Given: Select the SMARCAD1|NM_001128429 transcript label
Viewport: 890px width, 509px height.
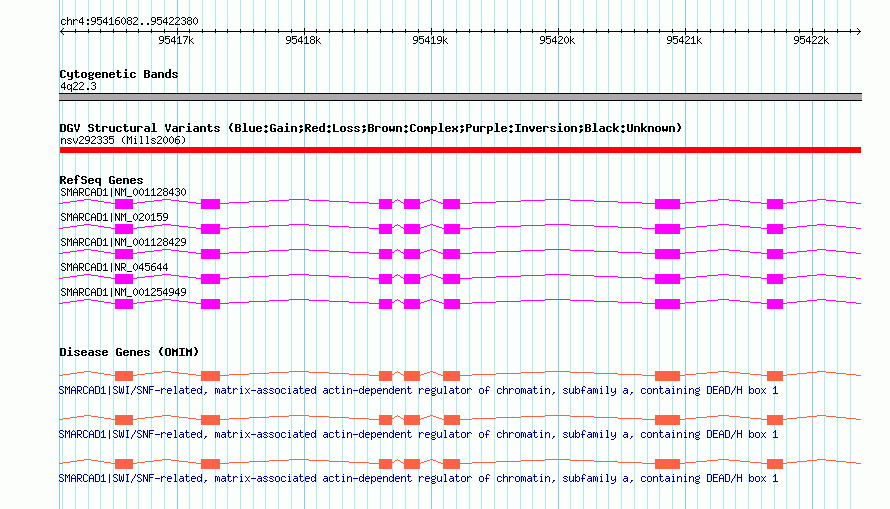Looking at the screenshot, I should tap(123, 242).
